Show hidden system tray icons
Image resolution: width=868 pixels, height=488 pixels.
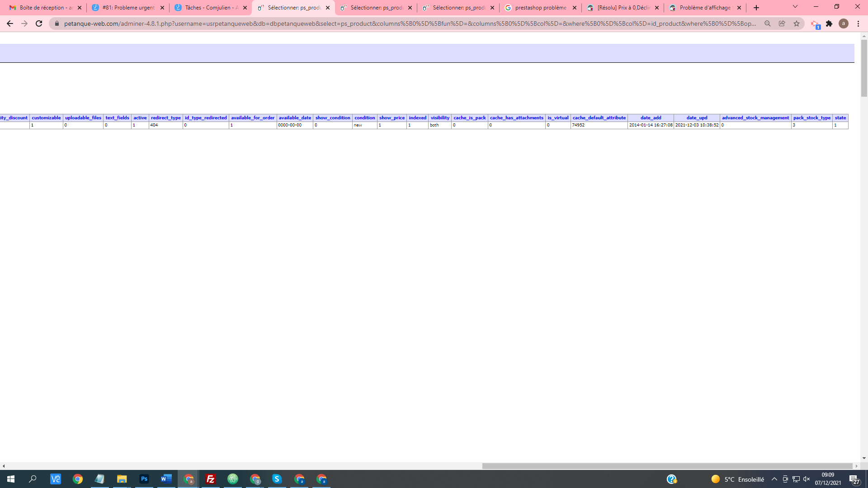774,479
